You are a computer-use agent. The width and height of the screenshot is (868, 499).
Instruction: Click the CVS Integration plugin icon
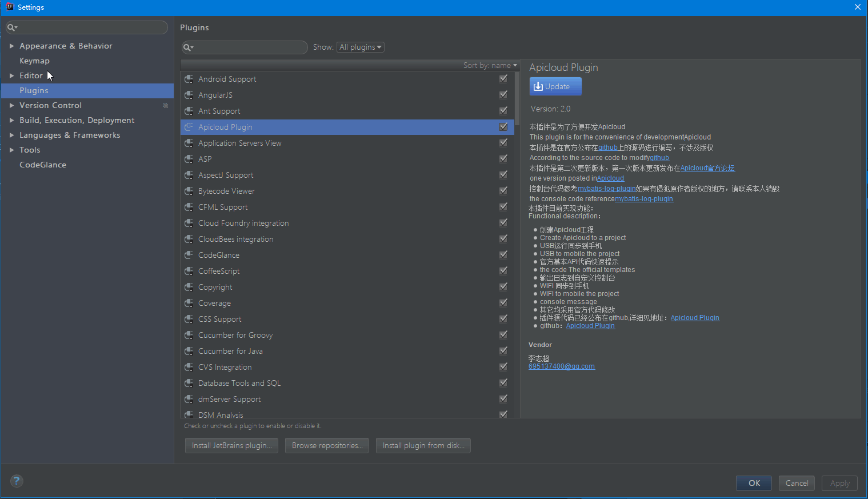[189, 367]
